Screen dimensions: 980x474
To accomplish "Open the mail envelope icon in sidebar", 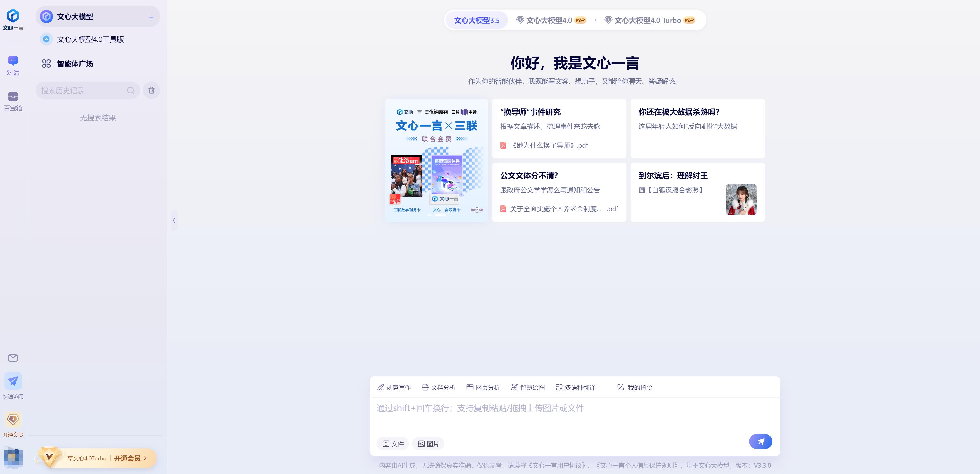I will click(13, 358).
